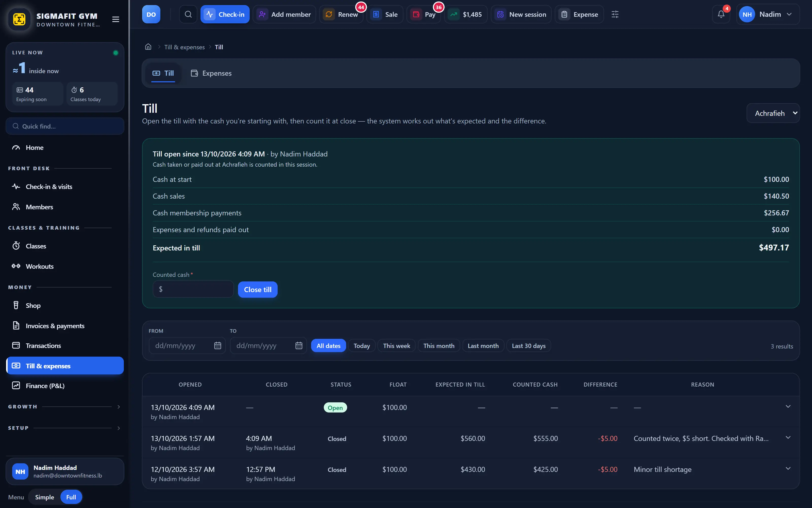
Task: Click the hamburger menu icon beside Sigmafit Gym
Action: [x=116, y=20]
